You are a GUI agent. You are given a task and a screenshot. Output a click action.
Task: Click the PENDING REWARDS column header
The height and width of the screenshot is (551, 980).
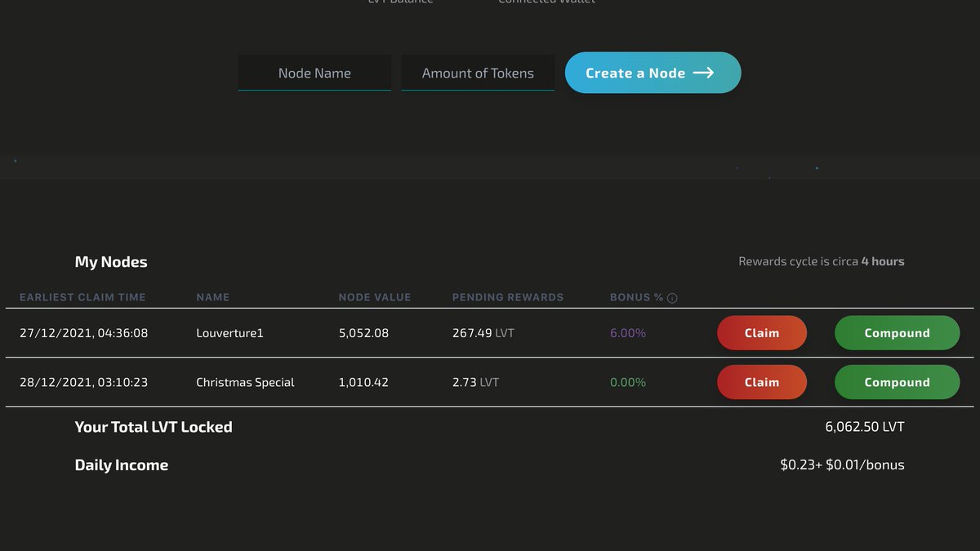(508, 297)
